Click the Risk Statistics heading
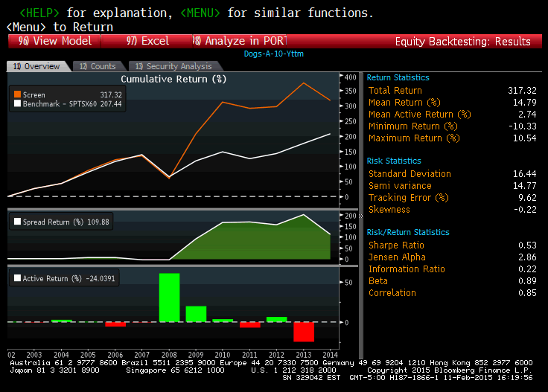 [394, 161]
